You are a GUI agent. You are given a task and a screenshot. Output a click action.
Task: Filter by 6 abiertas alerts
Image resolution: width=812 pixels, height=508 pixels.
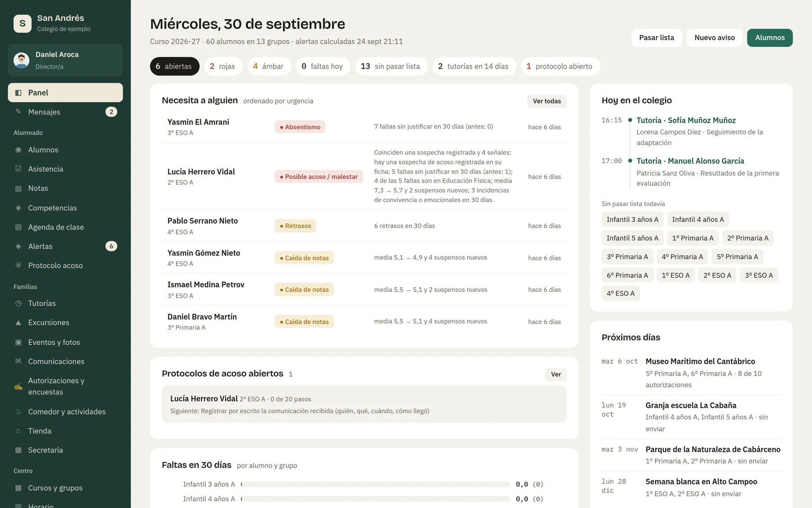(175, 66)
